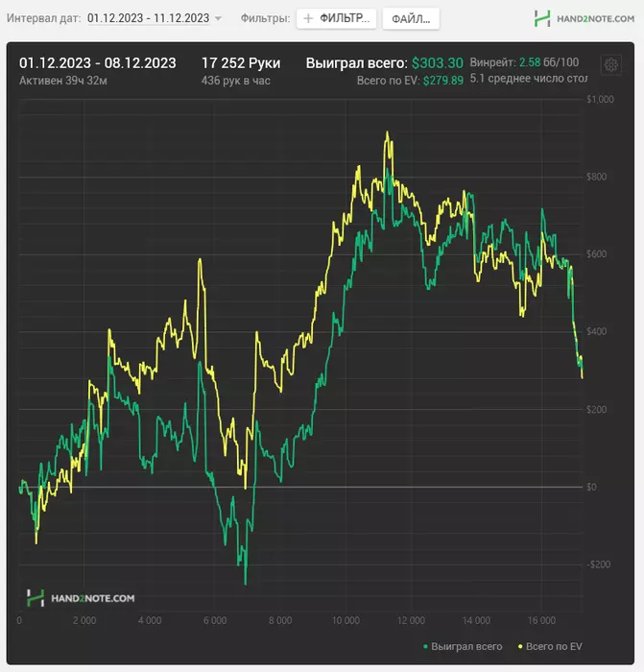
Task: Toggle the green Выиграл всего legend dot
Action: tap(425, 646)
